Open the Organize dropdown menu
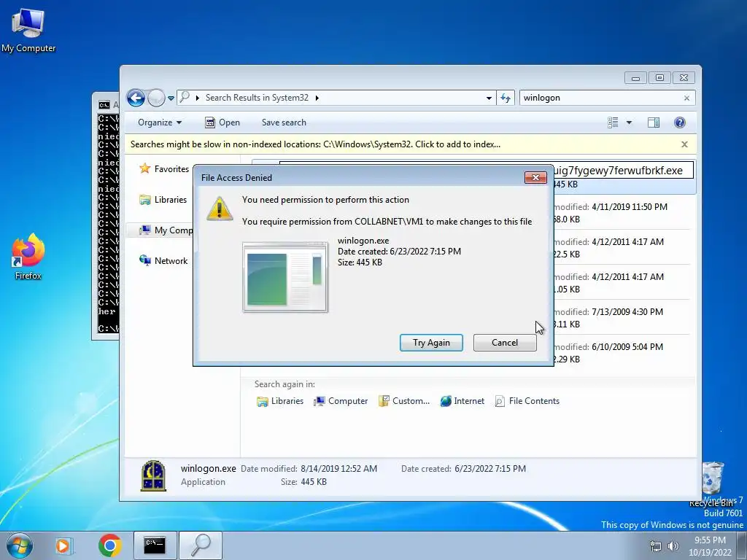The height and width of the screenshot is (560, 747). 160,122
